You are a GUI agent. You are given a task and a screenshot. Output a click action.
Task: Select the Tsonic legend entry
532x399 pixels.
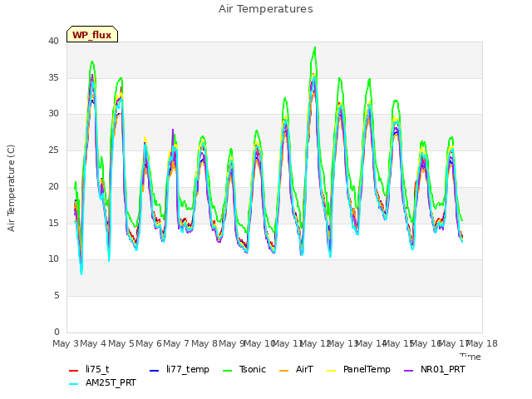[244, 369]
